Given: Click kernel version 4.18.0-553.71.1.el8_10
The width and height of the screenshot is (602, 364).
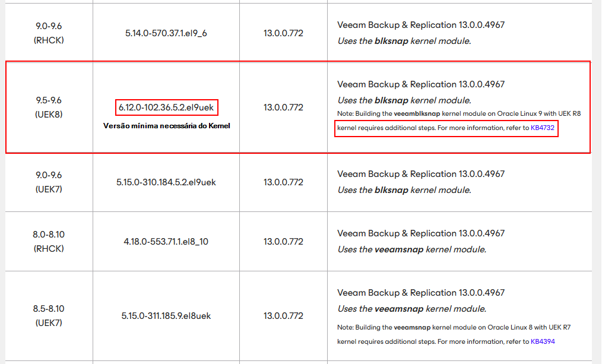Looking at the screenshot, I should (x=166, y=242).
